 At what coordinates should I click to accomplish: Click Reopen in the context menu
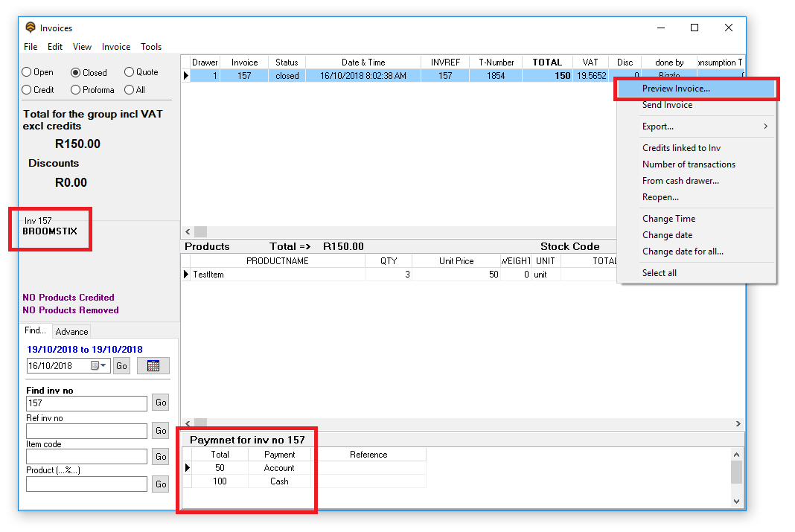660,197
